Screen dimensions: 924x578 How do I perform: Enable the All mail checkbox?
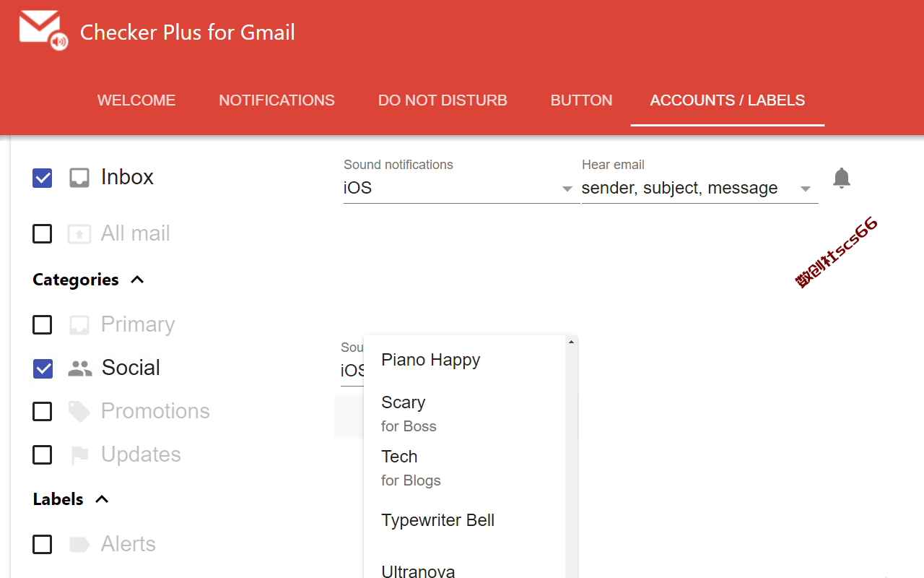pyautogui.click(x=43, y=234)
